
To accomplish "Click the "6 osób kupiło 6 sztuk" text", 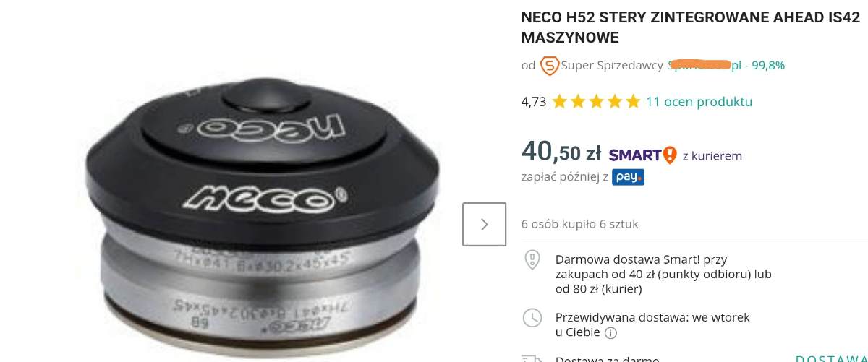I will 580,224.
